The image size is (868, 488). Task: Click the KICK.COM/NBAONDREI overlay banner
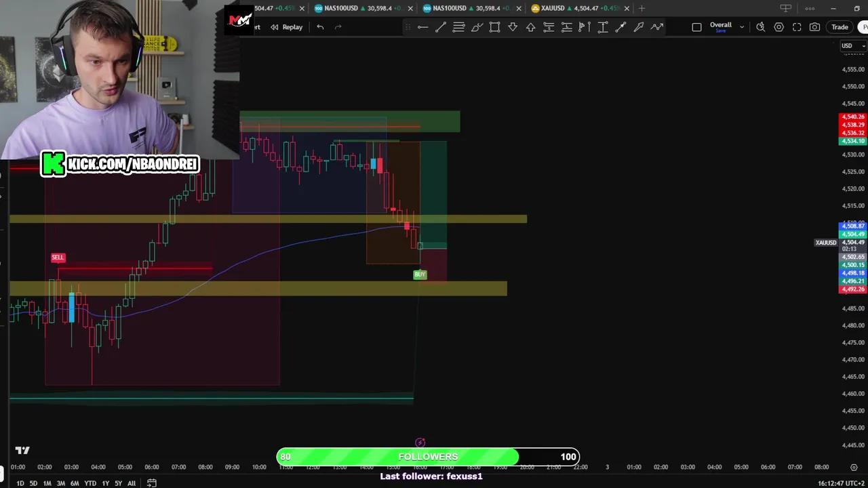[121, 164]
